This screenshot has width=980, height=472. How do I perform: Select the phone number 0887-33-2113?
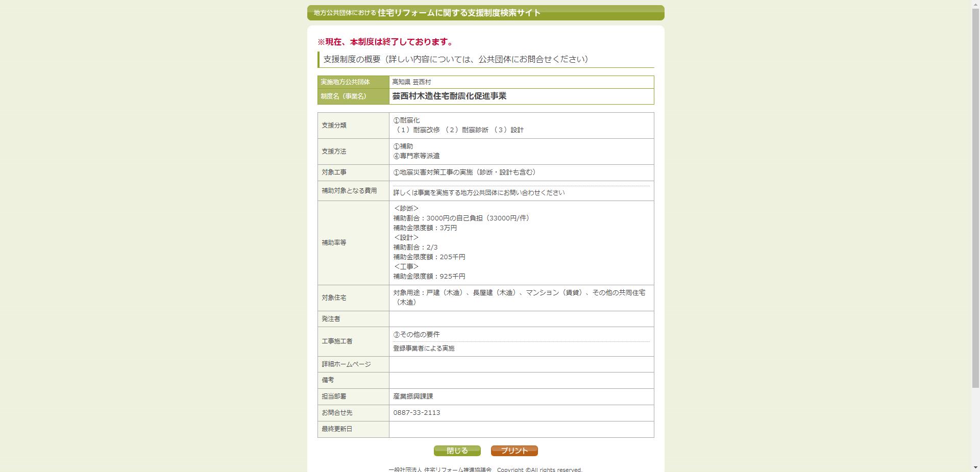click(415, 413)
